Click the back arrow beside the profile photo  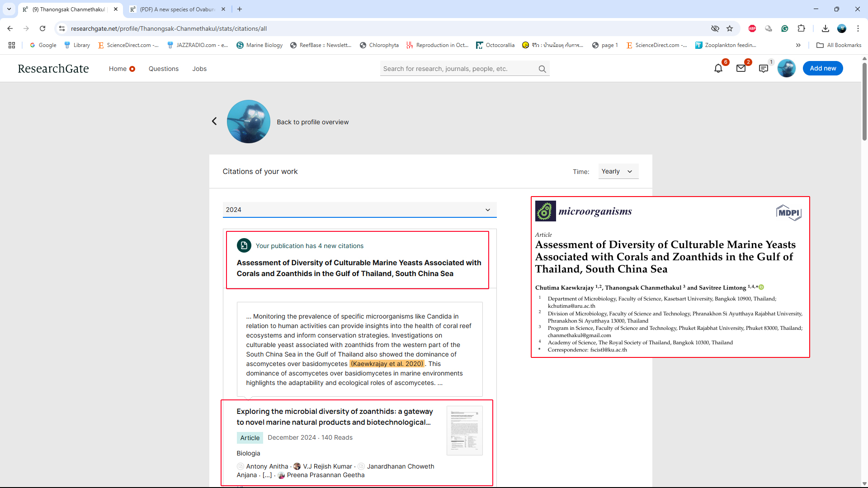tap(214, 121)
